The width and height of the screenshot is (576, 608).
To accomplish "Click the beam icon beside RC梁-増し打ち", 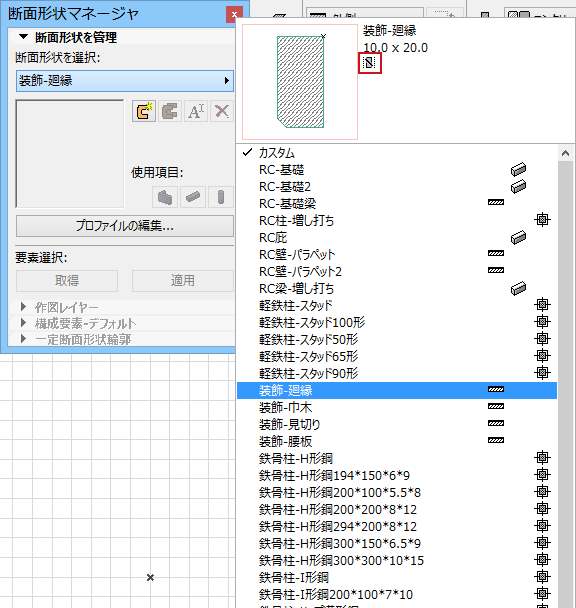I will point(519,288).
